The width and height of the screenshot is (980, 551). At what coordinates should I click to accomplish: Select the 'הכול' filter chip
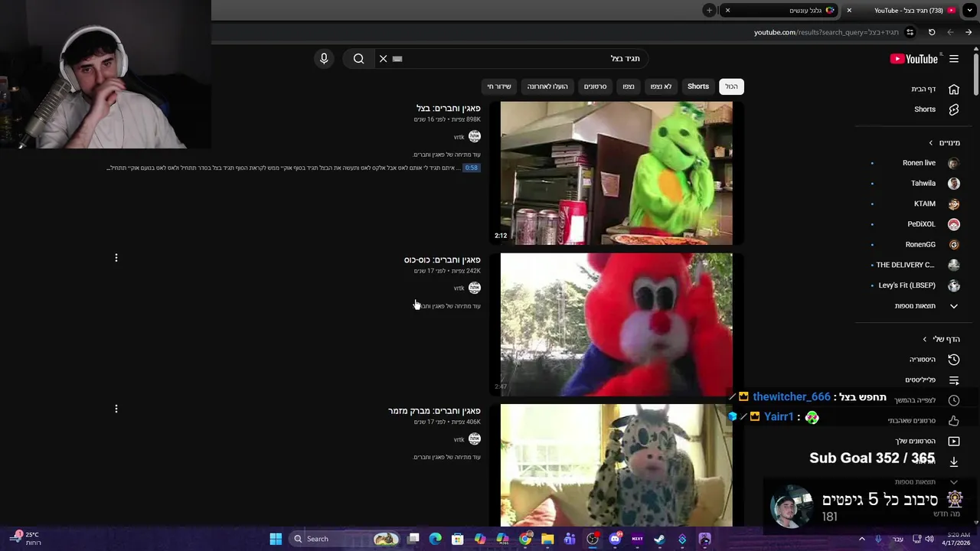click(732, 86)
